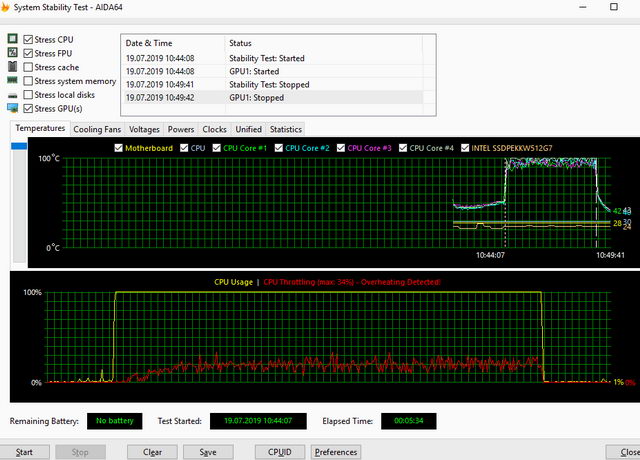Hide the Motherboard temperature line

click(118, 148)
